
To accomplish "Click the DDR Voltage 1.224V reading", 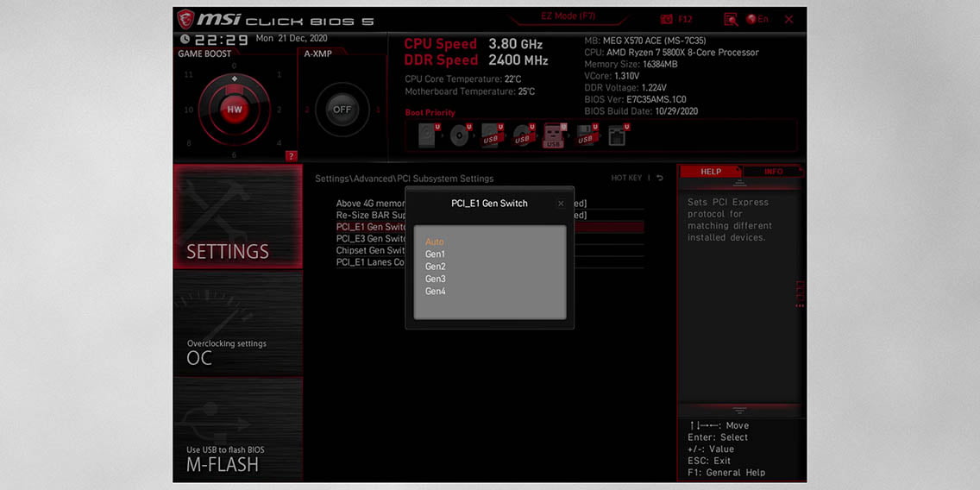I will (625, 88).
